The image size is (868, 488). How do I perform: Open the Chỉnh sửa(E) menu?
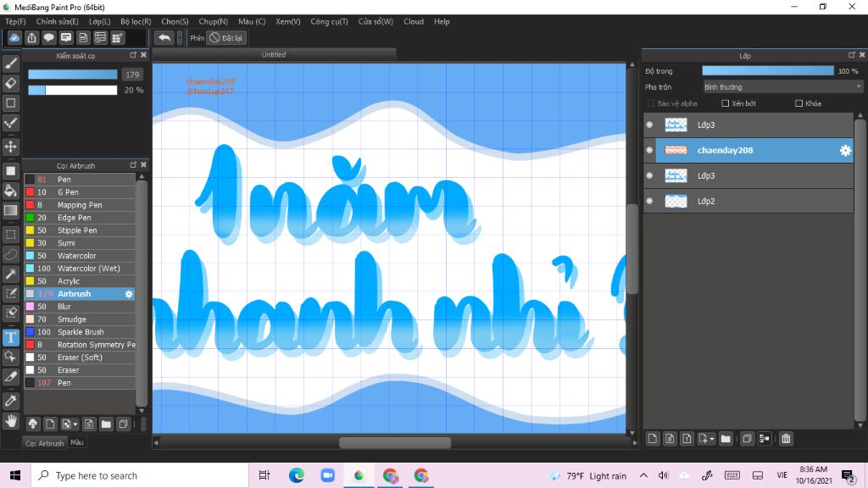tap(57, 21)
